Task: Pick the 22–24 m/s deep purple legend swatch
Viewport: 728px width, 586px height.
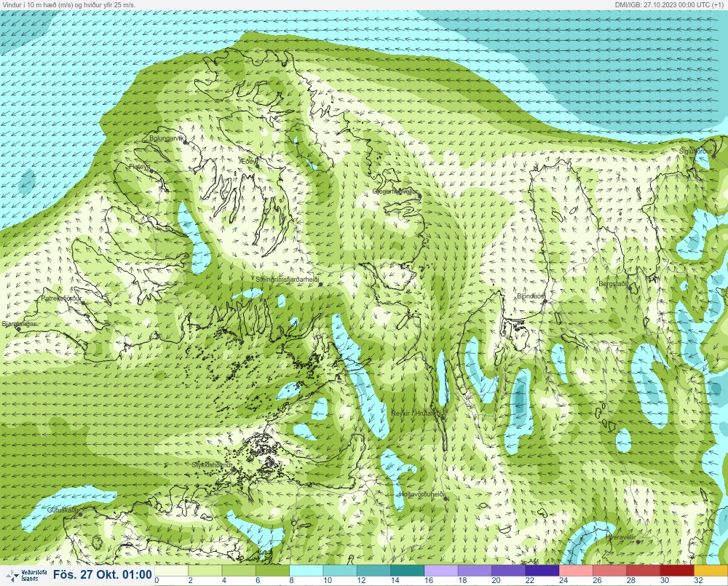Action: pos(542,570)
